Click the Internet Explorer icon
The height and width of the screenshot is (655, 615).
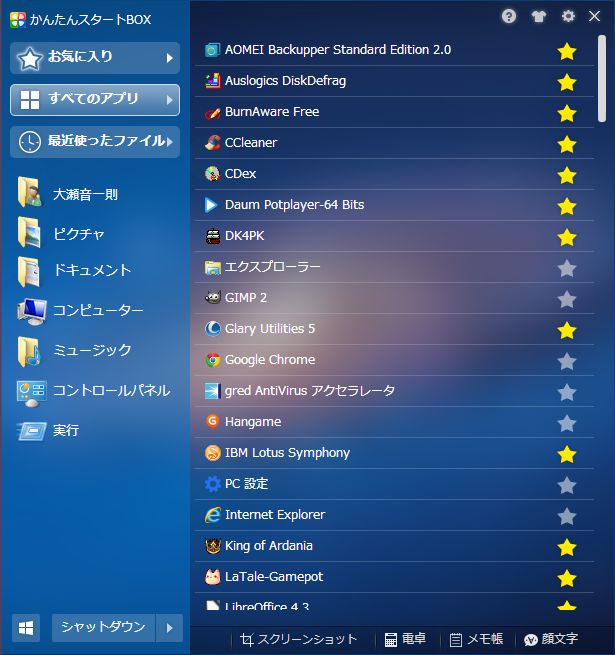point(212,515)
